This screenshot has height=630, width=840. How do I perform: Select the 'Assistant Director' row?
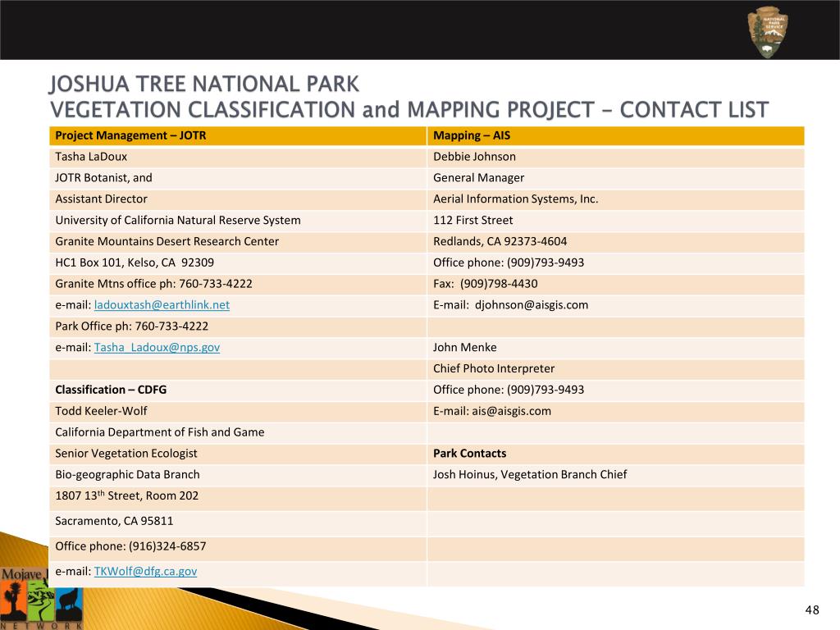pyautogui.click(x=238, y=199)
